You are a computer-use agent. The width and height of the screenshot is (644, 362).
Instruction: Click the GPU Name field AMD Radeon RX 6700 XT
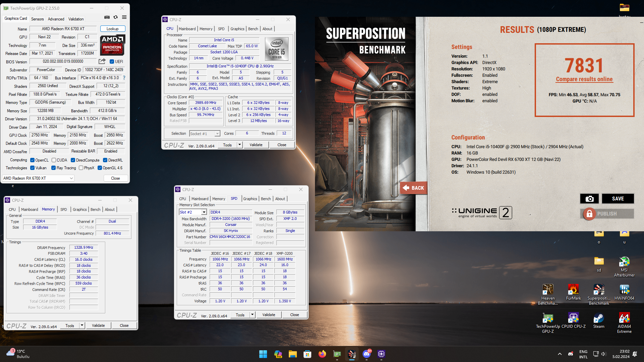tap(63, 29)
